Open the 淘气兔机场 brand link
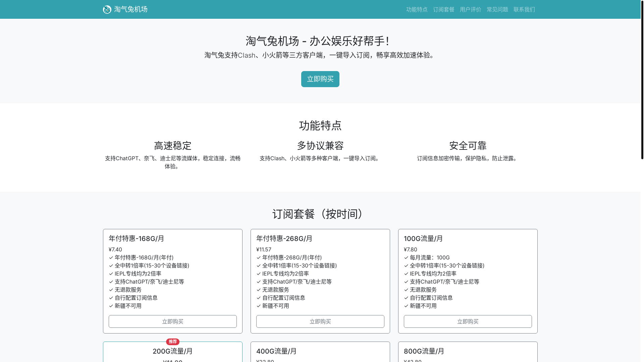The image size is (644, 362). pos(125,9)
